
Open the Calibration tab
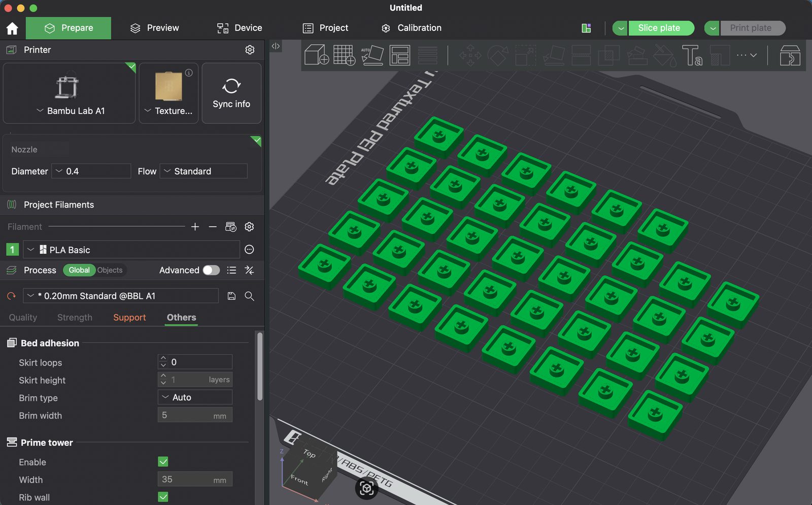(412, 28)
